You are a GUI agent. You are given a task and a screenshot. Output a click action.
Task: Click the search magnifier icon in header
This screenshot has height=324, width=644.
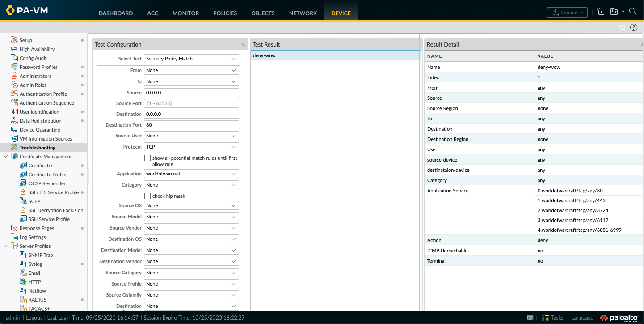click(633, 12)
